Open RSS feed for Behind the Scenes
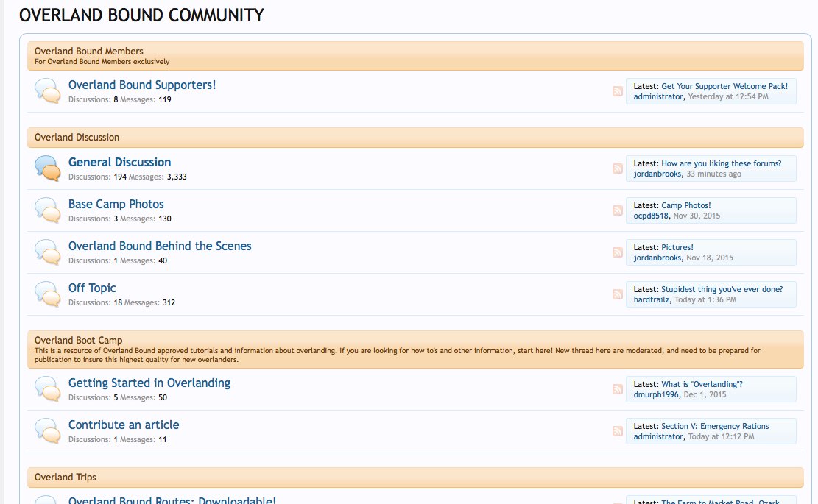 point(618,252)
